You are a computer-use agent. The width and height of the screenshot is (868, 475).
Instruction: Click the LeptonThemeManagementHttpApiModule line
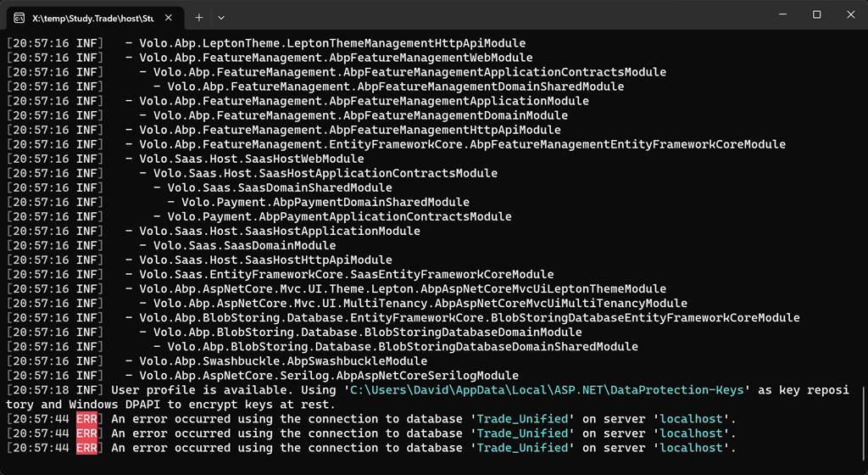[266, 43]
